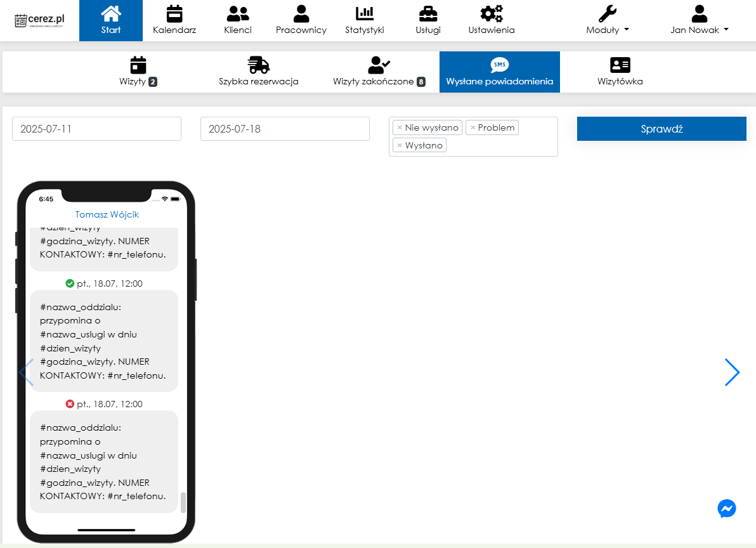
Task: Open the Pracownicy employee page
Action: point(301,14)
